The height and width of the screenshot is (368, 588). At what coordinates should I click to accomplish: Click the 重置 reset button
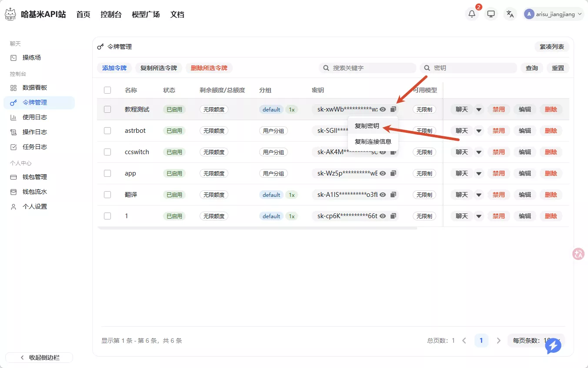(x=558, y=68)
